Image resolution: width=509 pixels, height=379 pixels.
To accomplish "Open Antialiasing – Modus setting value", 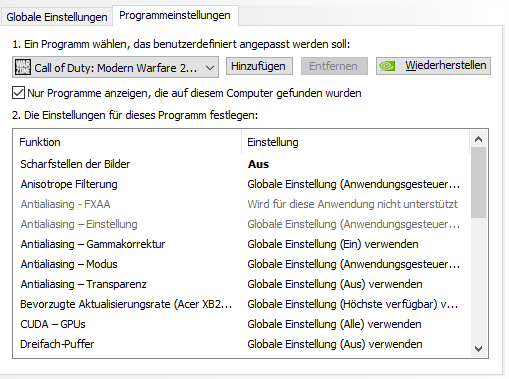I will tap(353, 264).
